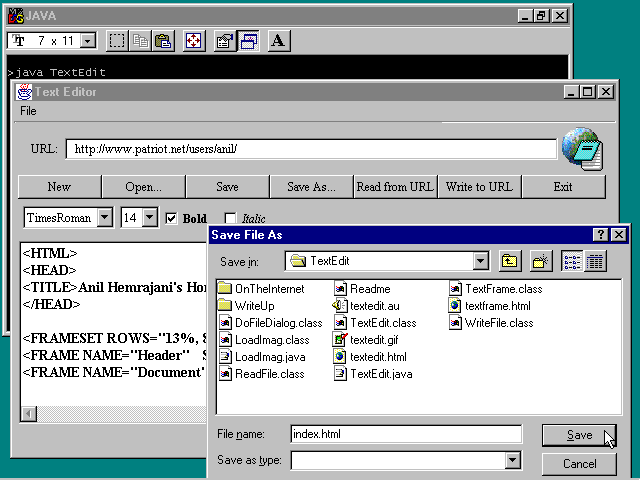The width and height of the screenshot is (640, 480).
Task: Click the Paste icon in JAVA console toolbar
Action: (163, 41)
